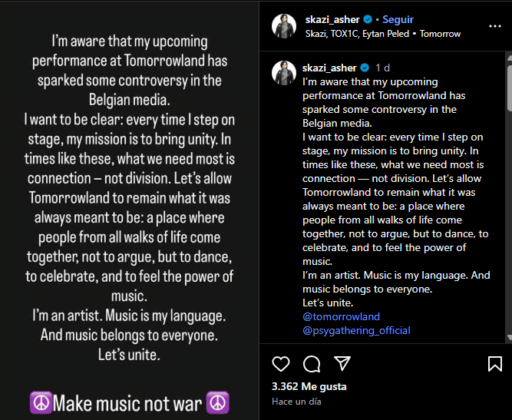Screen dimensions: 512x420
Task: Like the post with the heart icon
Action: click(x=282, y=363)
